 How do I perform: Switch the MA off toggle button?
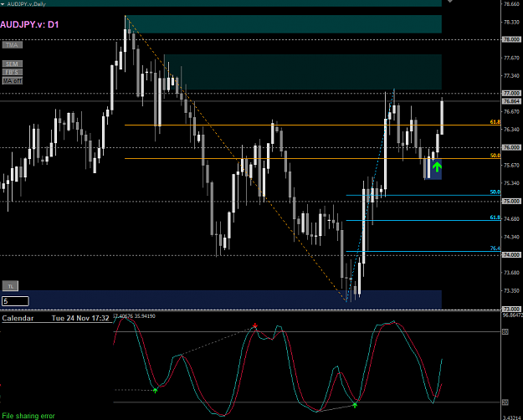click(13, 80)
